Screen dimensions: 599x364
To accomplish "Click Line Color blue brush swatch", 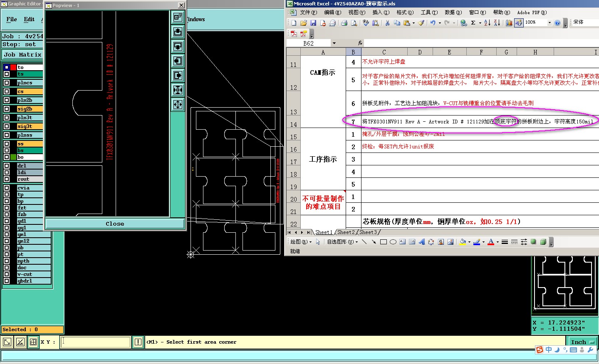I will click(x=477, y=242).
